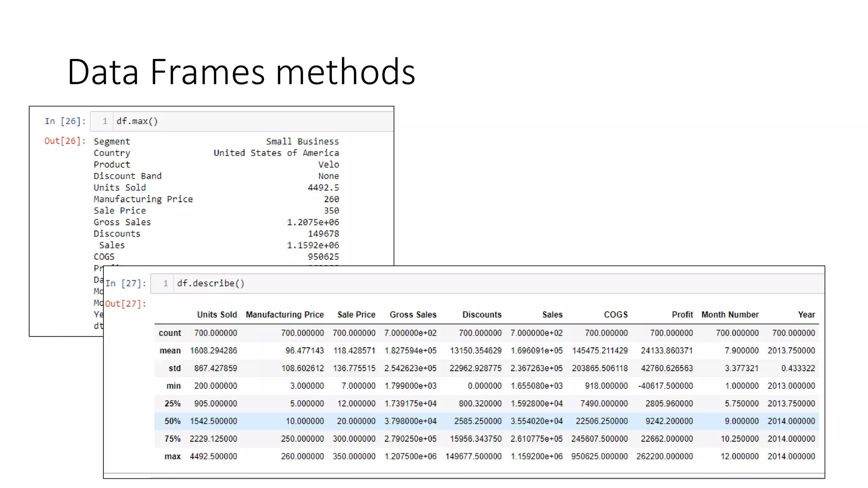
Task: Click Discount Band label in output
Action: [x=128, y=176]
